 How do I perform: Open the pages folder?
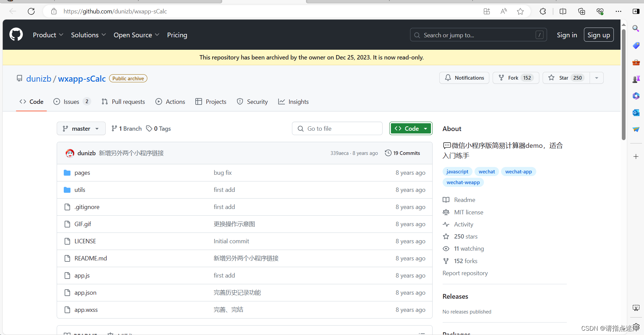[x=82, y=173]
